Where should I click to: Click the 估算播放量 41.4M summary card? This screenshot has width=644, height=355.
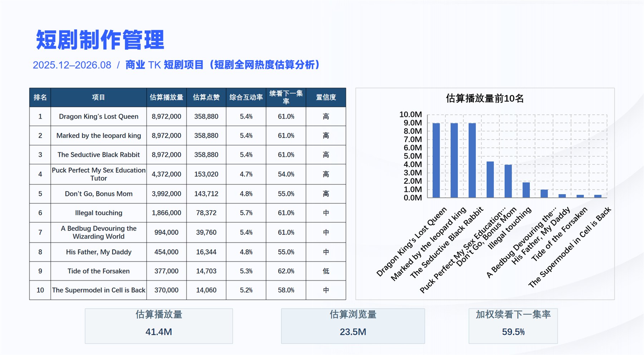159,326
